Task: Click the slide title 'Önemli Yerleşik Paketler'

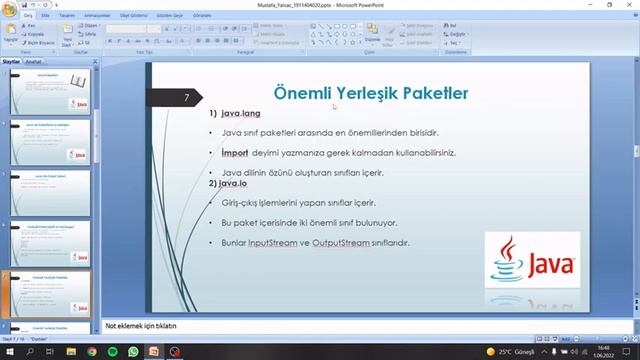Action: pos(371,93)
